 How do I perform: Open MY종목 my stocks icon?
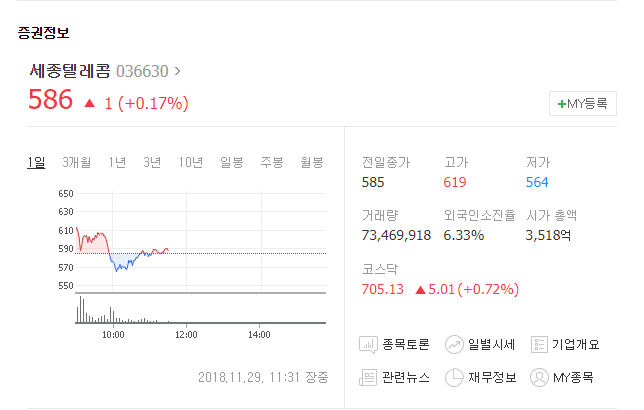[x=539, y=377]
